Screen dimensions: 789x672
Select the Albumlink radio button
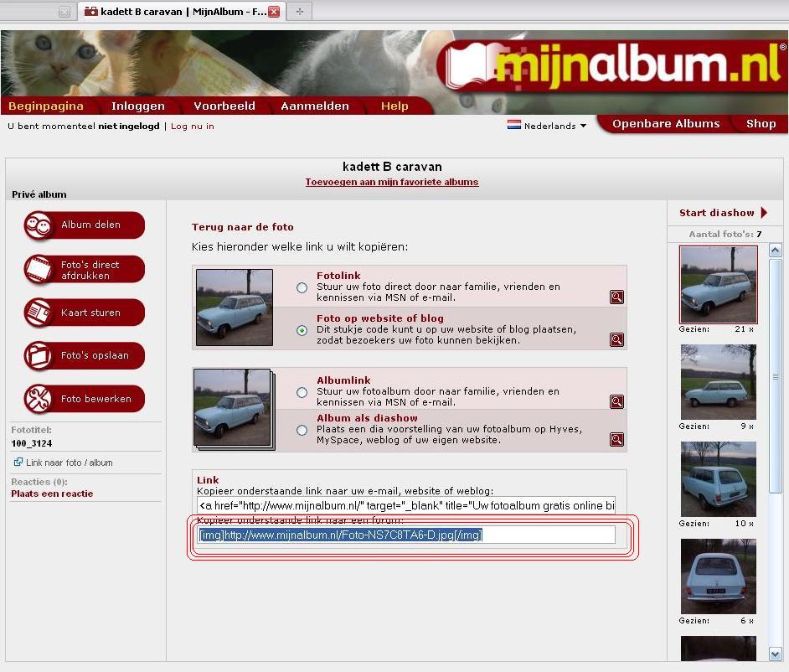click(302, 392)
